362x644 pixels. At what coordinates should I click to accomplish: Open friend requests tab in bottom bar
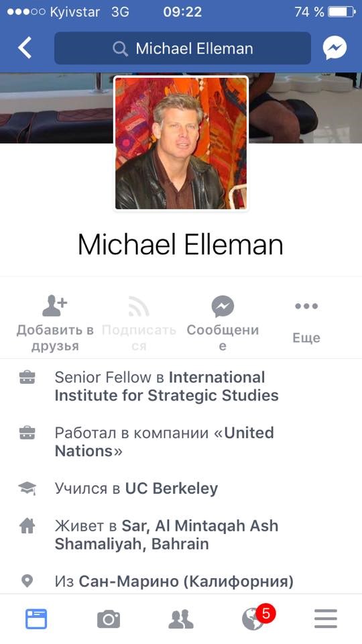point(181,619)
